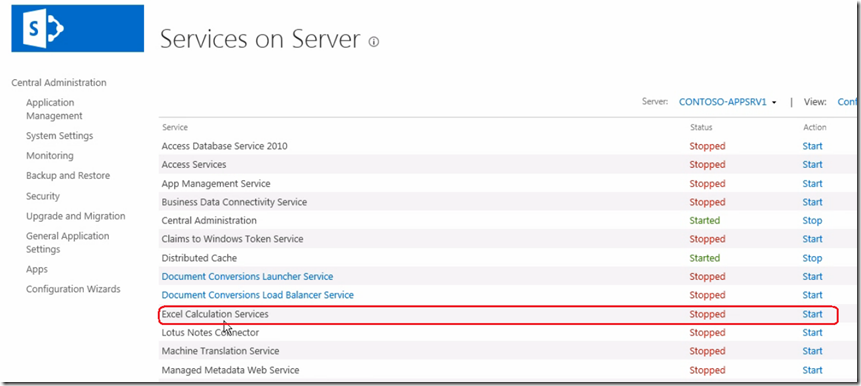Click the Excel Calculation Services row name

point(215,315)
